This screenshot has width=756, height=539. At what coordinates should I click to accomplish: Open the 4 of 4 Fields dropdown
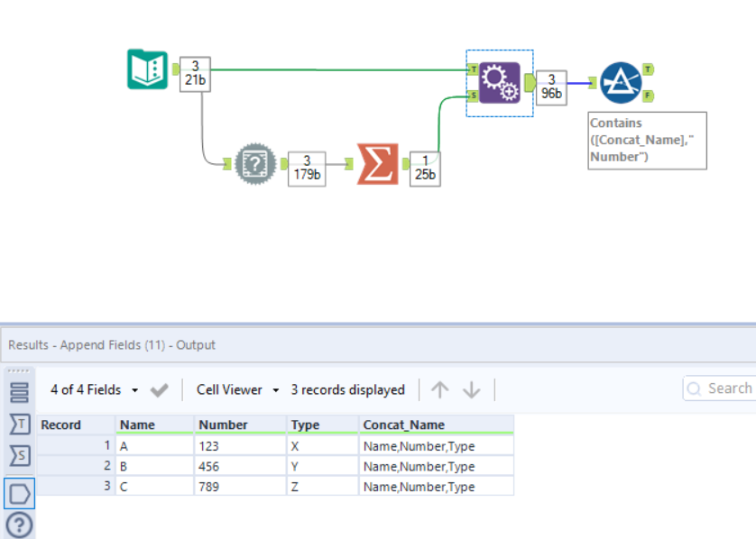pyautogui.click(x=95, y=389)
